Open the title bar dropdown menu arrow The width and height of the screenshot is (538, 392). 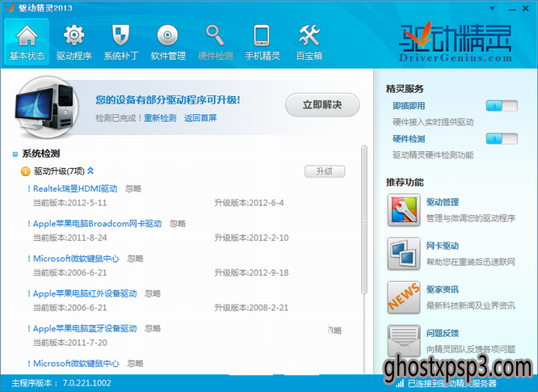[x=492, y=9]
